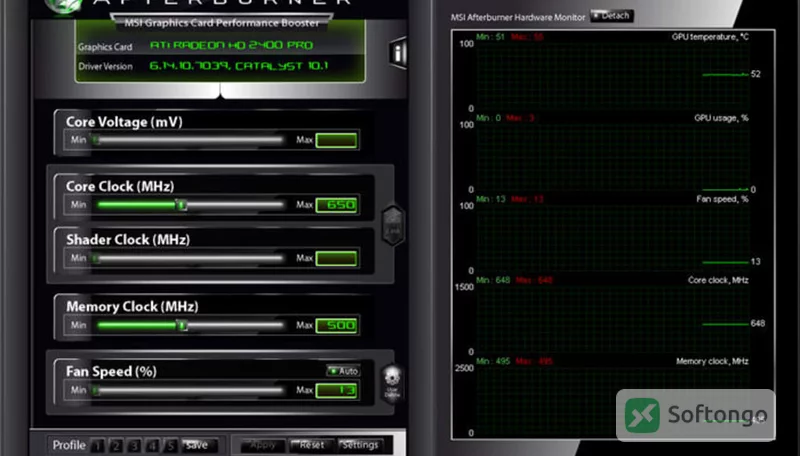This screenshot has height=456, width=800.
Task: Click the empty Shader Clock value field
Action: coord(336,259)
